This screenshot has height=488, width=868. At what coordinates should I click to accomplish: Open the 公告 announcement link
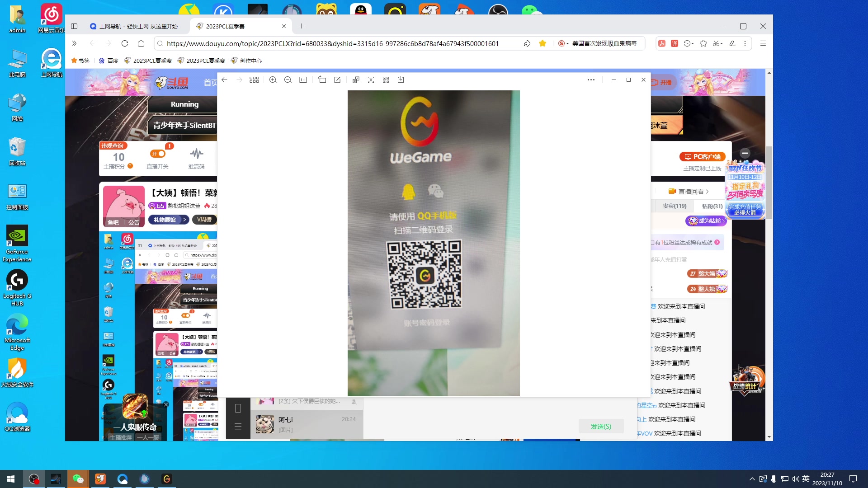coord(134,222)
